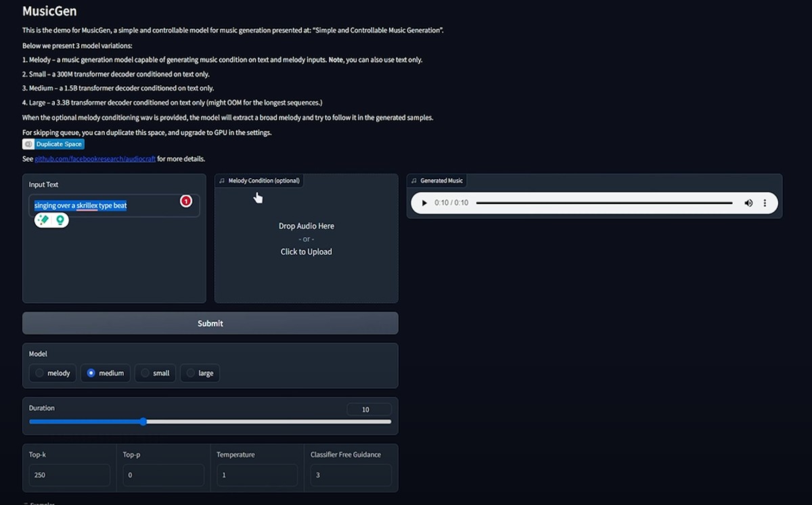Click the Classifier Free Guidance field
Screen dimensions: 812x505
[x=351, y=475]
